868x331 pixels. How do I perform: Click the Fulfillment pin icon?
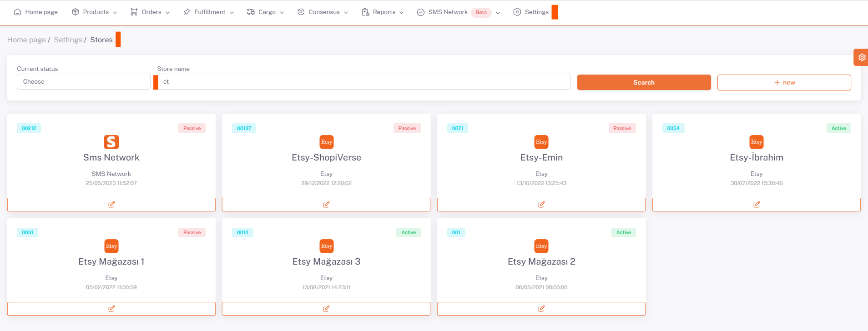pos(187,12)
